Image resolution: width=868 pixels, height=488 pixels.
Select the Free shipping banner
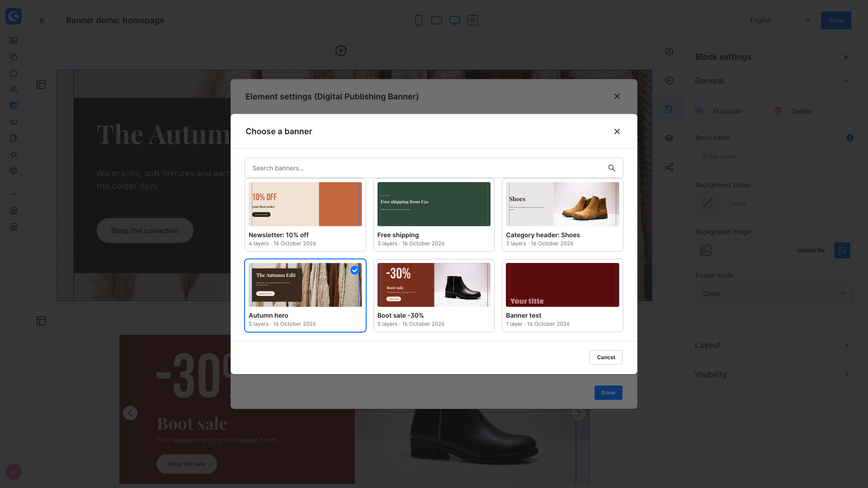434,215
